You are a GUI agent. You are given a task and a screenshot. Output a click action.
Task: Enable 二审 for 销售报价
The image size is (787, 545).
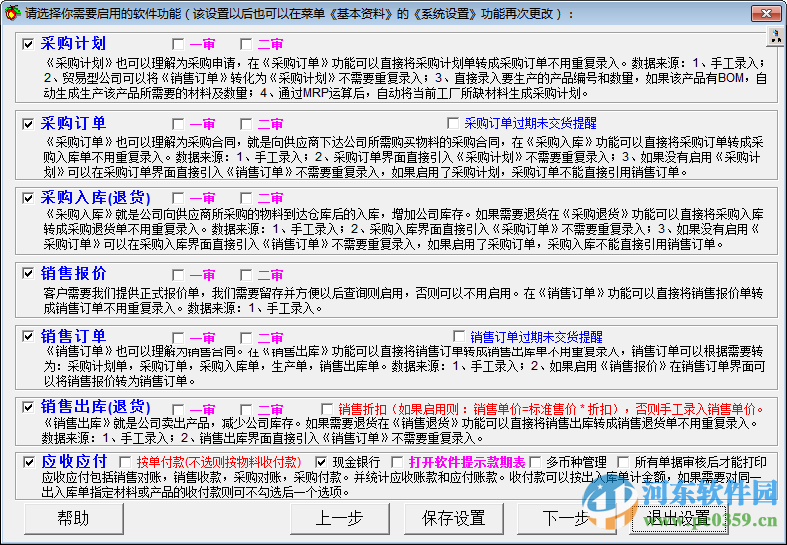[246, 275]
